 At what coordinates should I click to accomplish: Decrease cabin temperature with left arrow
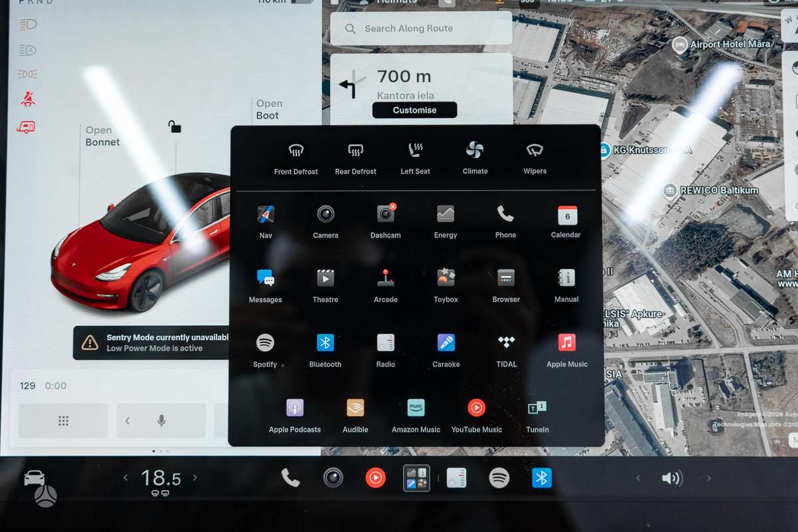(125, 477)
